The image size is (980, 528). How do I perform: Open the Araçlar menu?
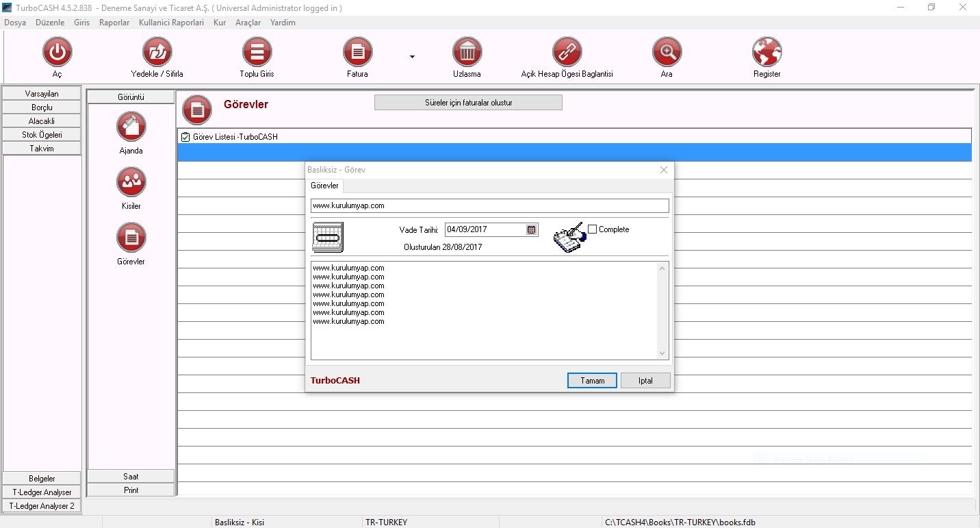(248, 23)
